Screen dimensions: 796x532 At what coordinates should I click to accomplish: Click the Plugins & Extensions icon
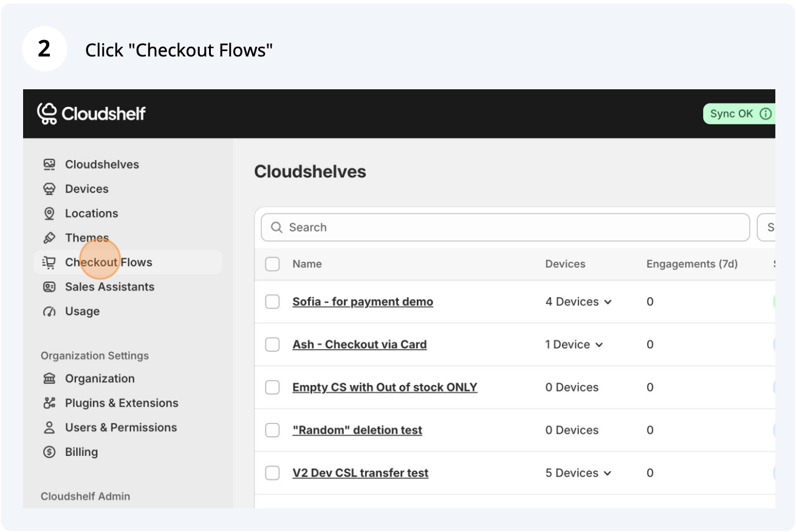click(x=49, y=403)
